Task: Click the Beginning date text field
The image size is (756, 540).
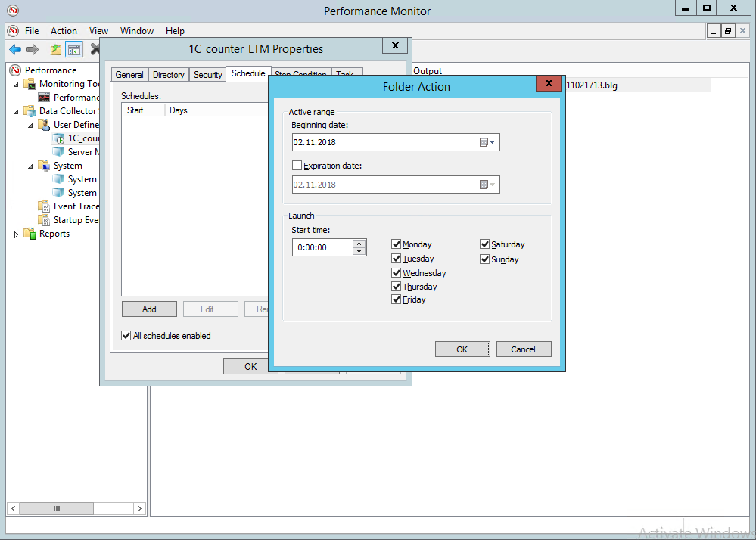Action: click(x=382, y=142)
